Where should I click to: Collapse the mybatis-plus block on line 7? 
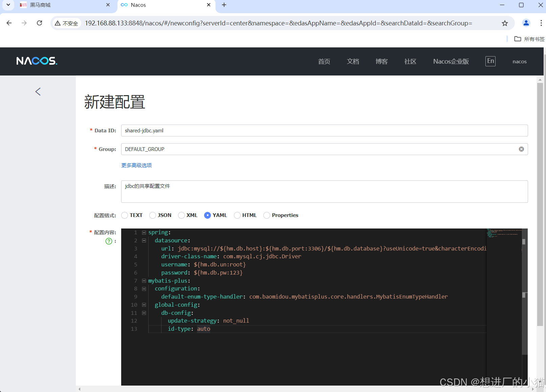[x=144, y=281]
